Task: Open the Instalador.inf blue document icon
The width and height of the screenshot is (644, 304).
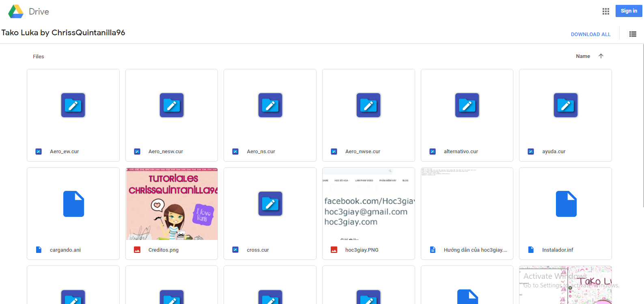Action: tap(566, 204)
